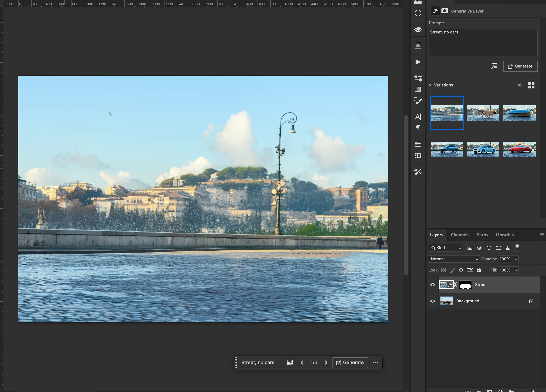Image resolution: width=546 pixels, height=392 pixels.
Task: Switch Variations to grid view icon
Action: click(531, 85)
